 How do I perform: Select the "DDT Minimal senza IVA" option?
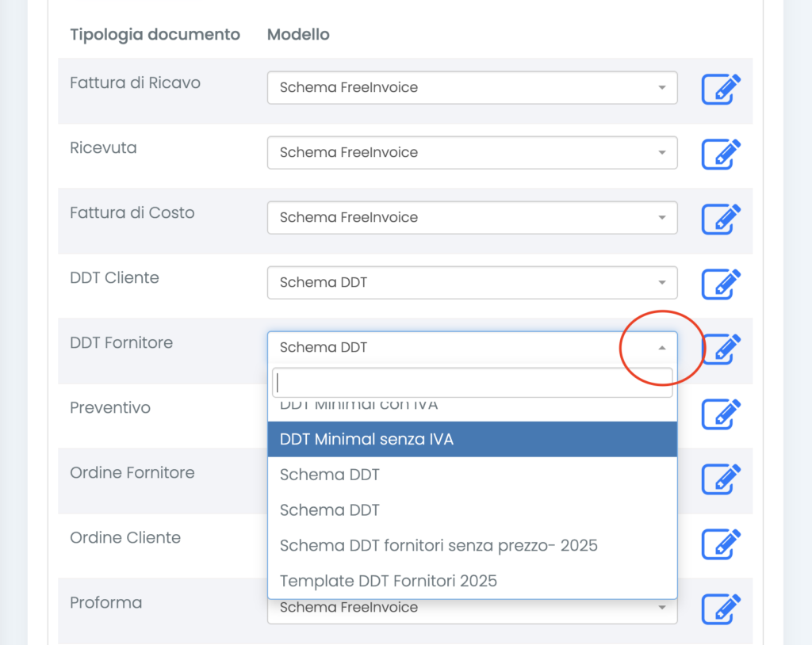[472, 439]
